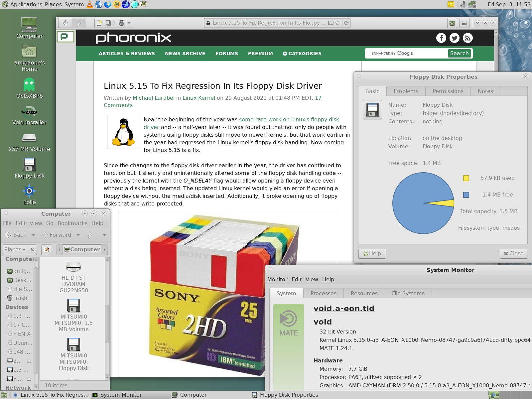Open the System menu in the top panel
This screenshot has height=399, width=532.
pos(74,4)
